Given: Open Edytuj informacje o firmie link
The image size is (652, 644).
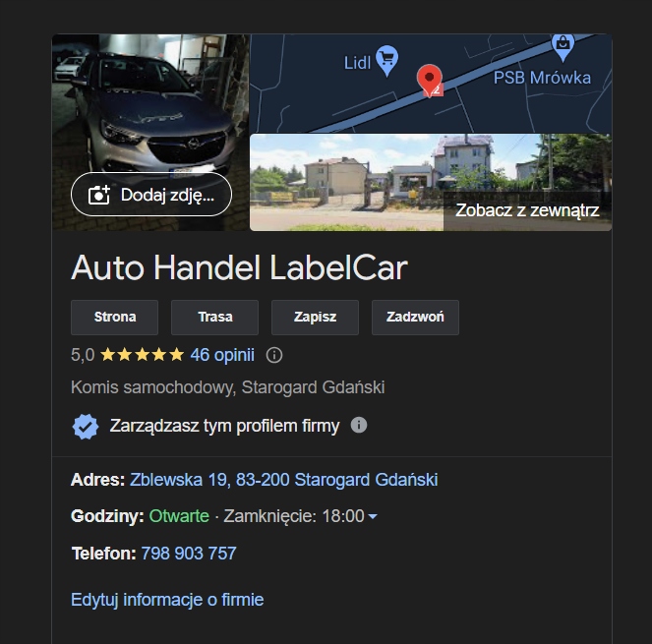Looking at the screenshot, I should pos(167,600).
